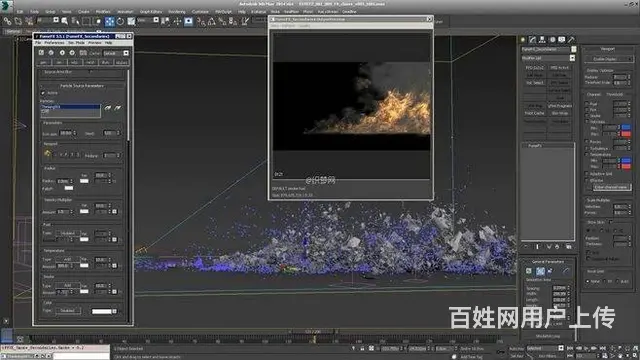Open the Graph Editors menu
This screenshot has width=640, height=360.
151,11
